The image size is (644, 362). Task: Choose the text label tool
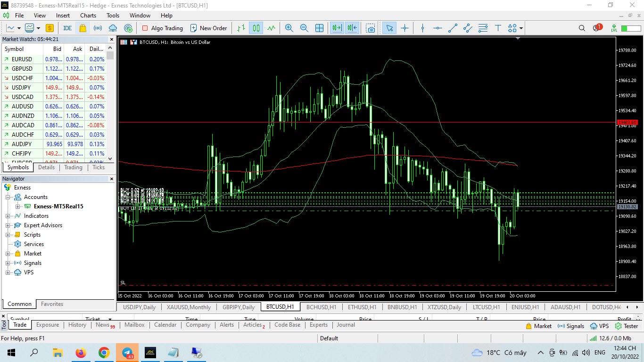coord(497,28)
